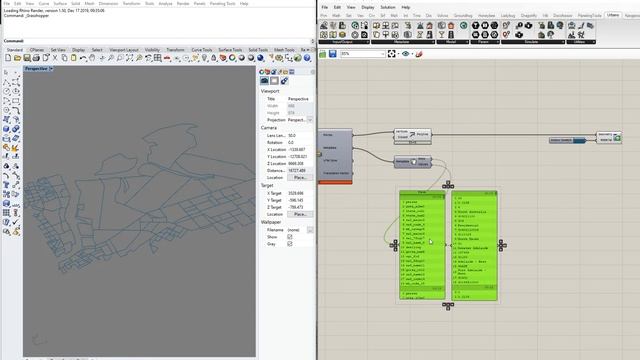This screenshot has height=360, width=640.
Task: Open Grasshopper Solution menu
Action: click(388, 7)
